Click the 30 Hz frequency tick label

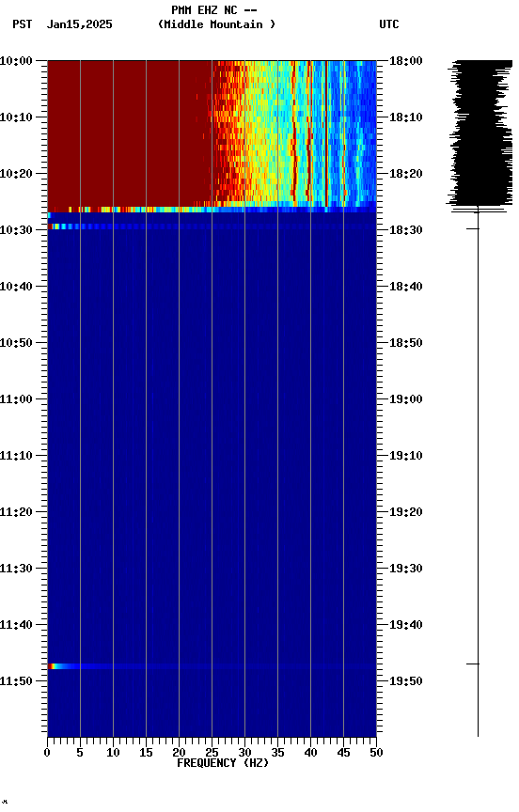pos(244,753)
